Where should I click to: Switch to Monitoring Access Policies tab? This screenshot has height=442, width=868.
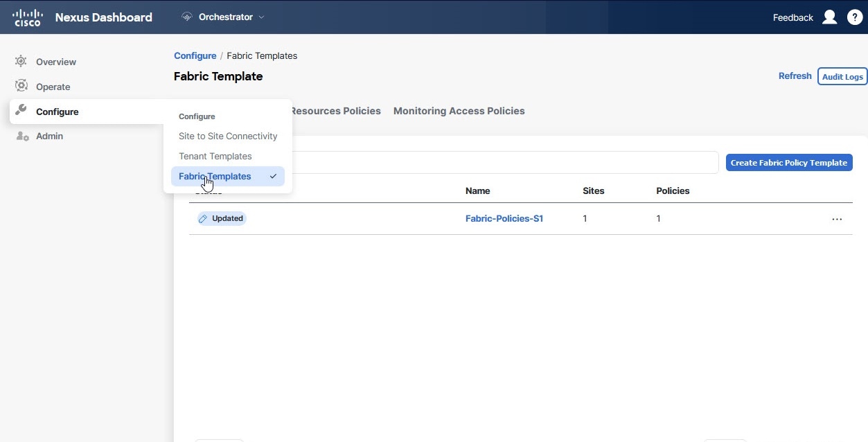459,111
